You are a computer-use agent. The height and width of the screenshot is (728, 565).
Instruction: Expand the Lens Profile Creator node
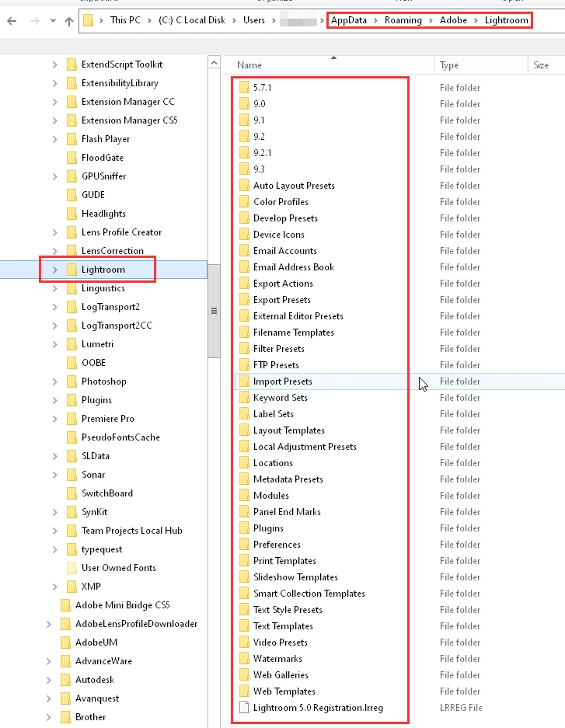click(x=54, y=232)
